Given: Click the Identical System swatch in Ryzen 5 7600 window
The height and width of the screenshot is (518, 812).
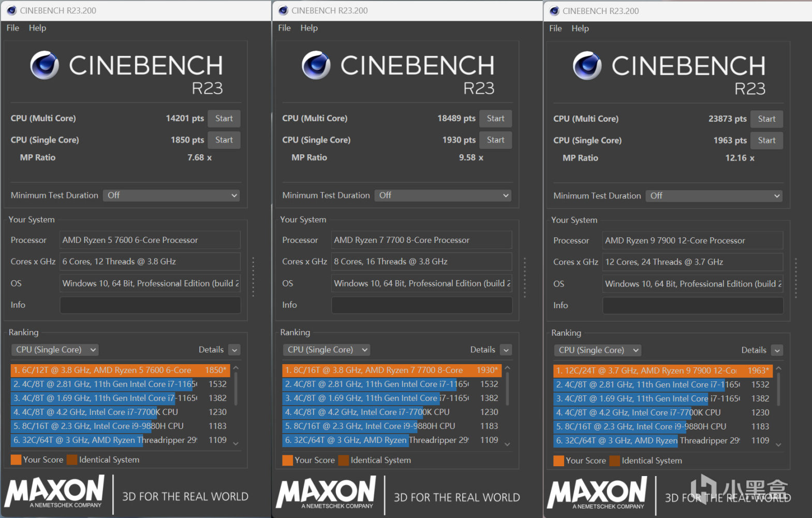Looking at the screenshot, I should click(72, 459).
